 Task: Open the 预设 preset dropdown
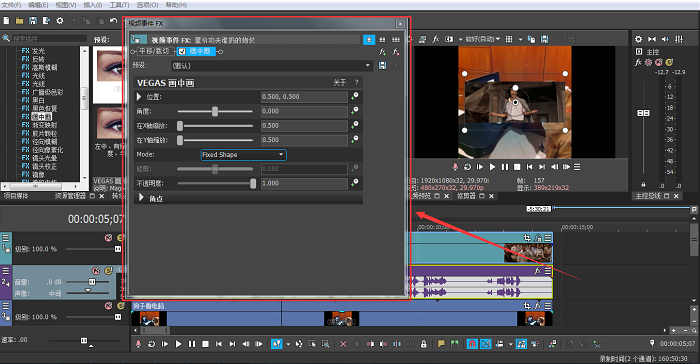pyautogui.click(x=271, y=66)
